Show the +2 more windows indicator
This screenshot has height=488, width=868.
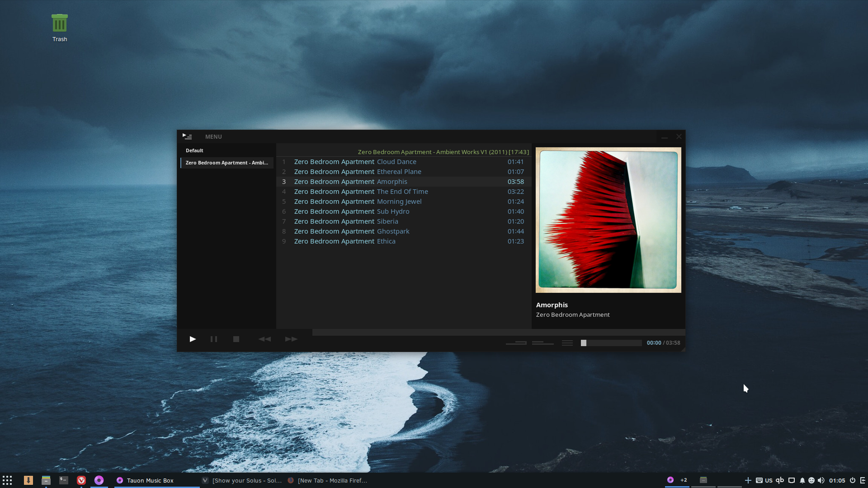[x=684, y=480]
